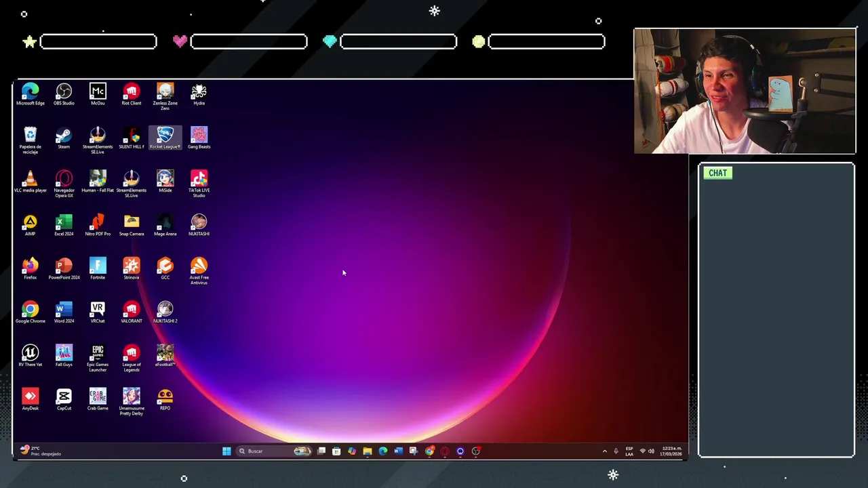Open the volume tray icon
This screenshot has height=488, width=868.
pyautogui.click(x=651, y=451)
